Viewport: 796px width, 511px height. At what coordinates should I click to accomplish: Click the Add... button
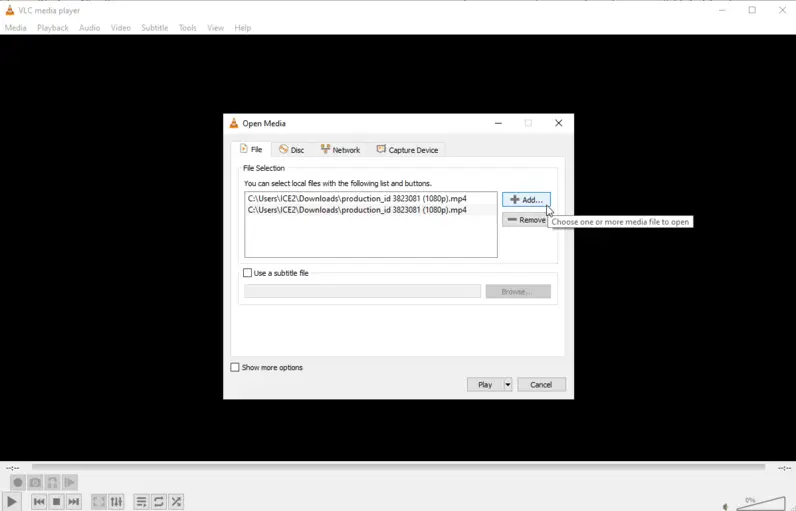coord(526,199)
